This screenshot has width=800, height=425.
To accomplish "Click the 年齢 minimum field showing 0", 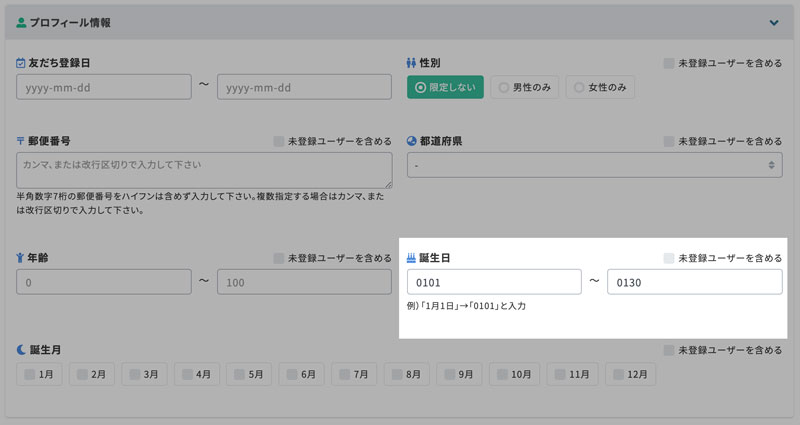I will pos(104,282).
